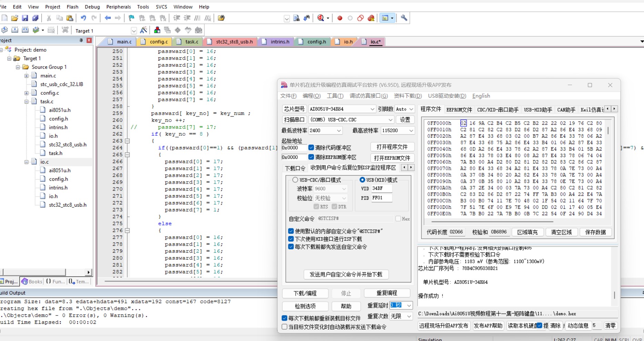Switch to the EEPROM文件 tab
644x341 pixels.
click(459, 110)
